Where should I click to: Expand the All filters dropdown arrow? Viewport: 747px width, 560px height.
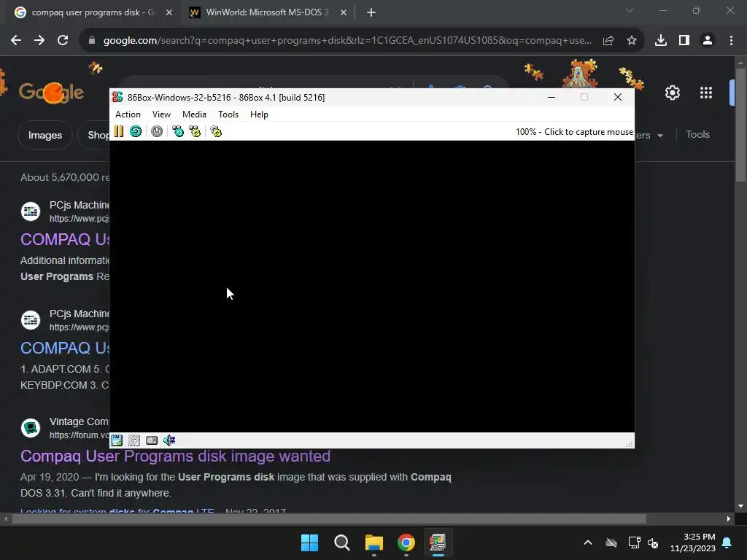pyautogui.click(x=659, y=136)
